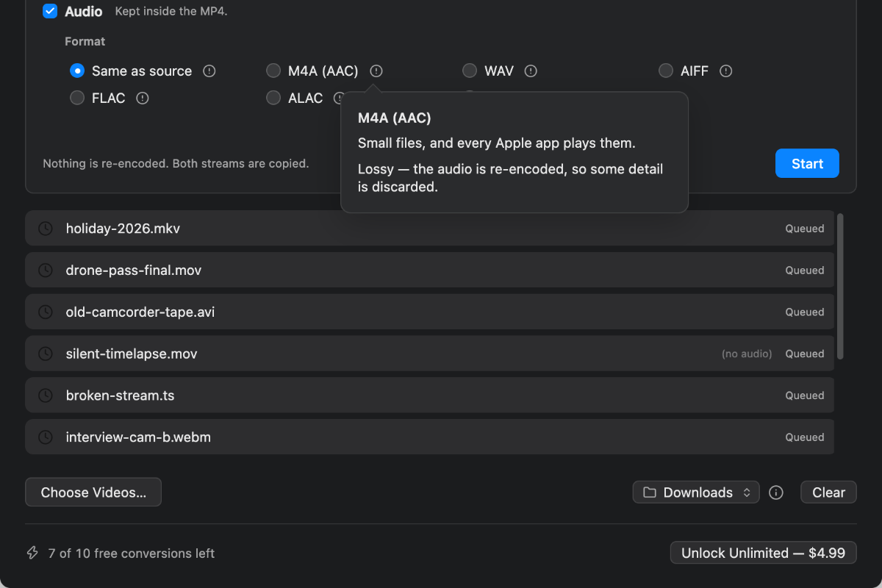Click Unlock Unlimited — $4.99

pos(764,553)
